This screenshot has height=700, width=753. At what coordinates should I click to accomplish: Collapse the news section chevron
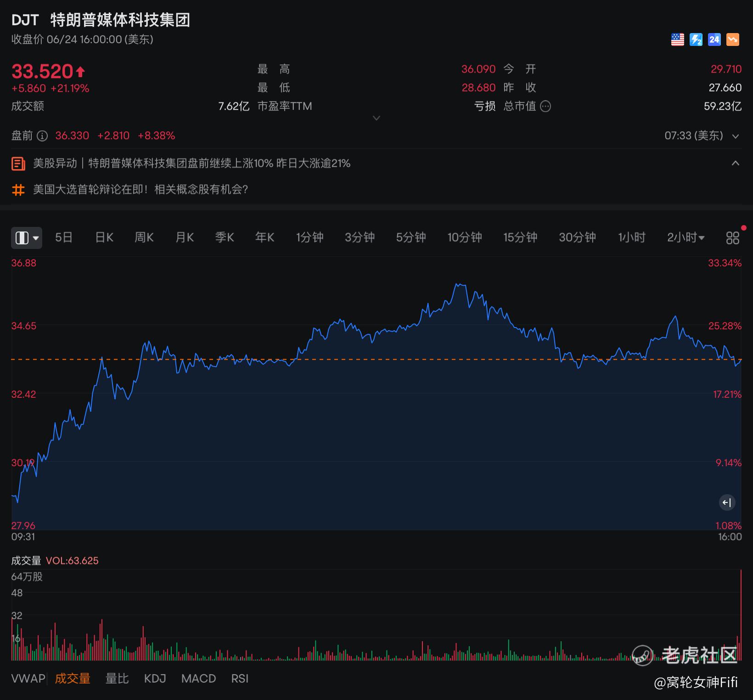click(736, 163)
